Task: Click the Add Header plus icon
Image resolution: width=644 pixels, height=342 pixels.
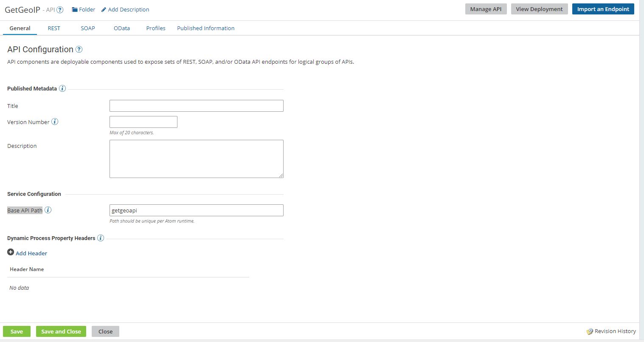Action: (11, 252)
